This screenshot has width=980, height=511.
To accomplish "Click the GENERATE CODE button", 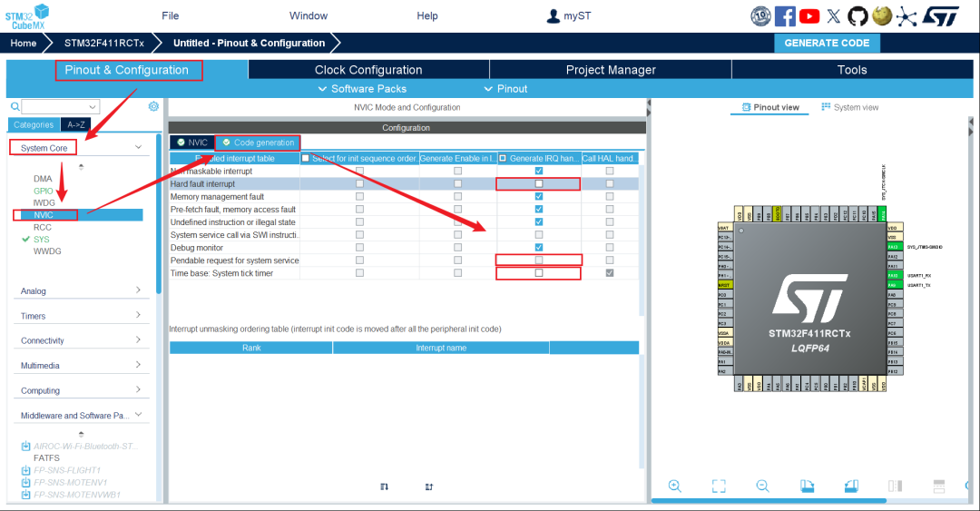I will [827, 43].
